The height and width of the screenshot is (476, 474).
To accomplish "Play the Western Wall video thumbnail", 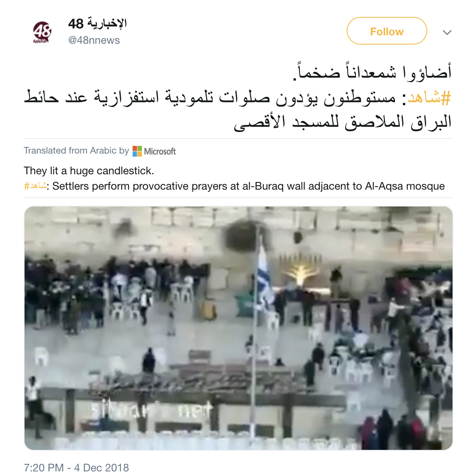I will coord(239,328).
